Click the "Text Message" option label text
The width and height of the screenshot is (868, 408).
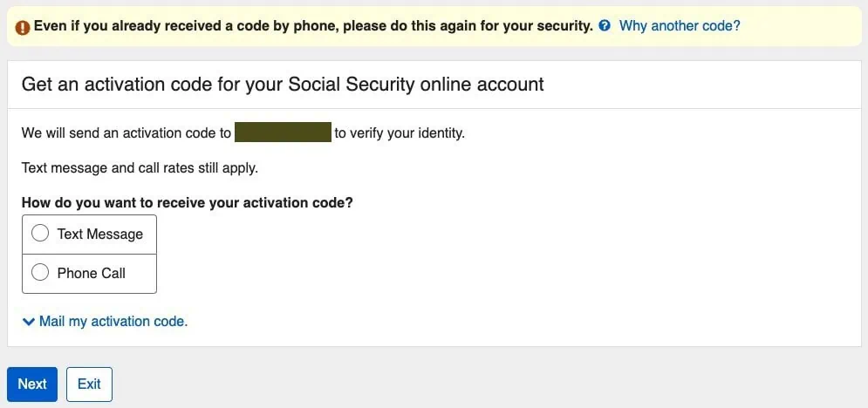click(99, 234)
